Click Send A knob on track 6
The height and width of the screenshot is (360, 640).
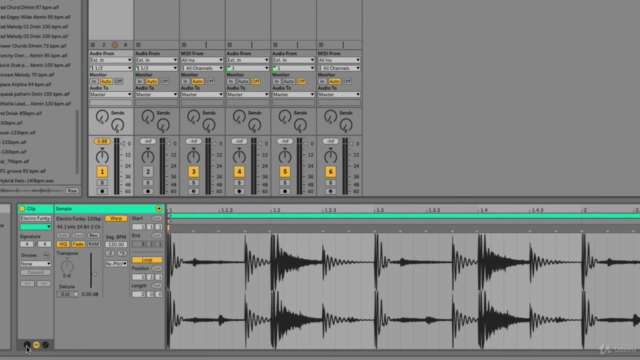coord(331,117)
